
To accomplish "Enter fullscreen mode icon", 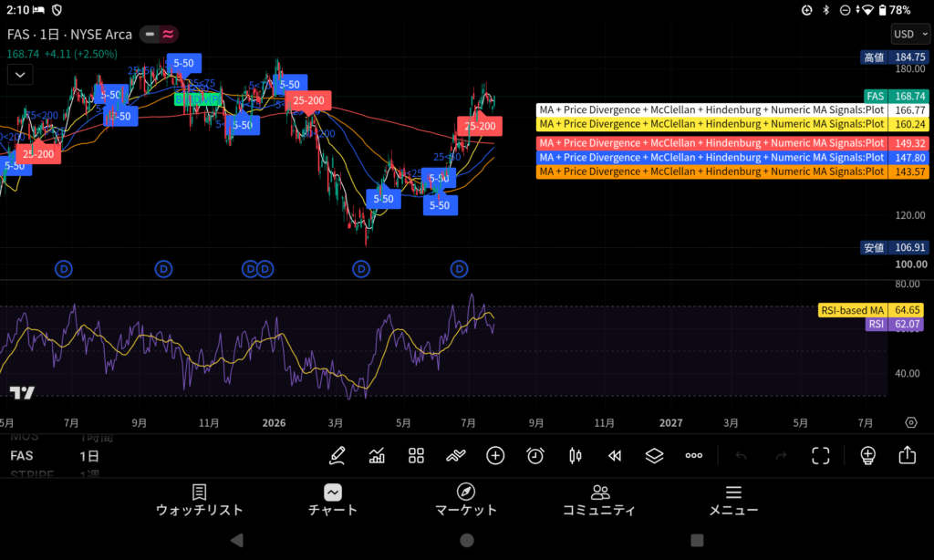I will coord(820,456).
